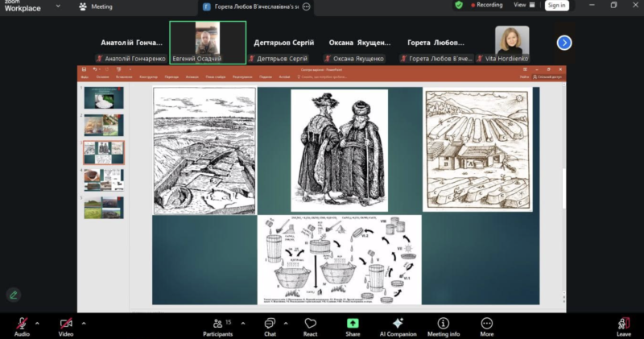Click the annotation pencil icon

[13, 295]
